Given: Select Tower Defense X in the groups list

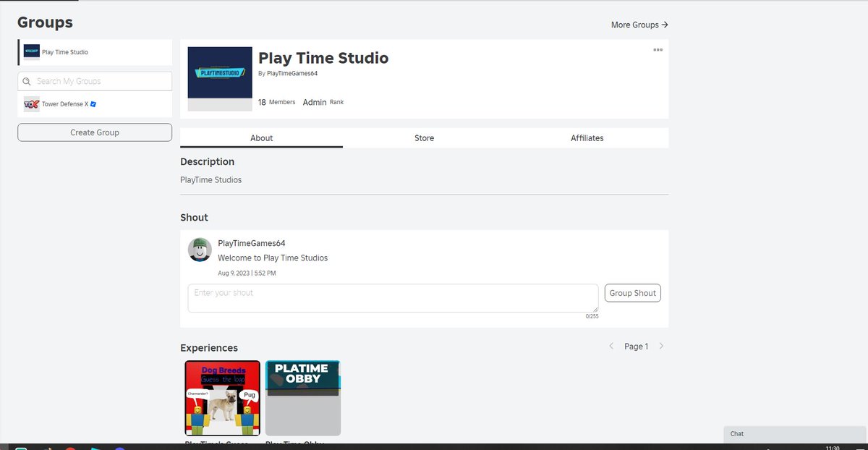Looking at the screenshot, I should click(x=95, y=104).
